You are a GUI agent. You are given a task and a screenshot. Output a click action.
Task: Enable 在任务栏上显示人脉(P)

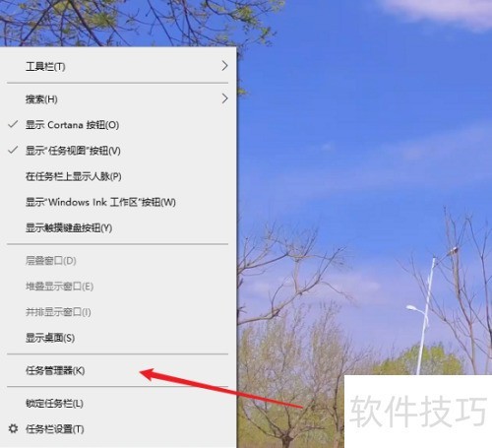118,176
